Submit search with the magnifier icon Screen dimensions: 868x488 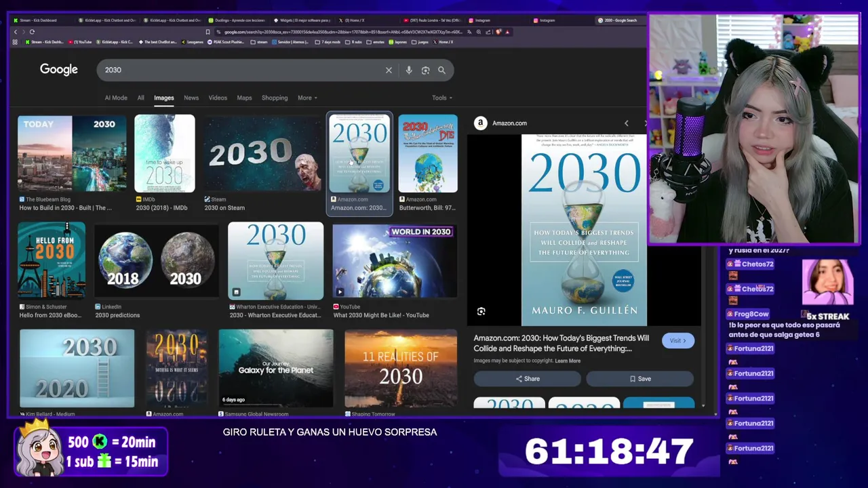tap(441, 70)
